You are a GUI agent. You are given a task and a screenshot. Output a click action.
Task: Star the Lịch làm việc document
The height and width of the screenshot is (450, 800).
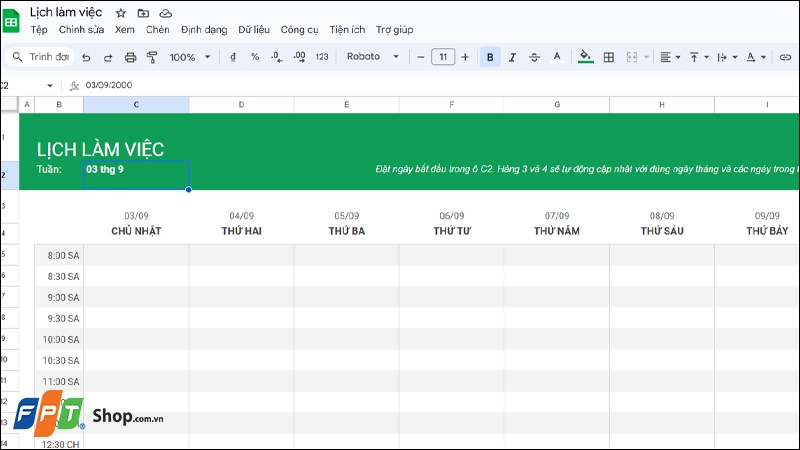click(120, 13)
